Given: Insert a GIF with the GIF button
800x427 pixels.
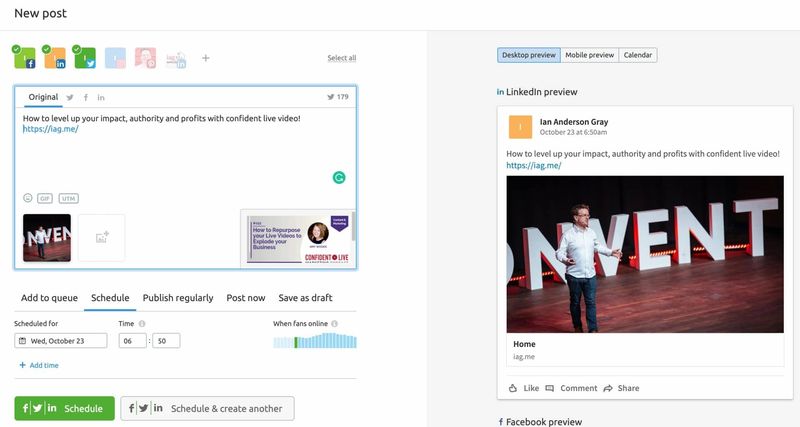Looking at the screenshot, I should [45, 198].
